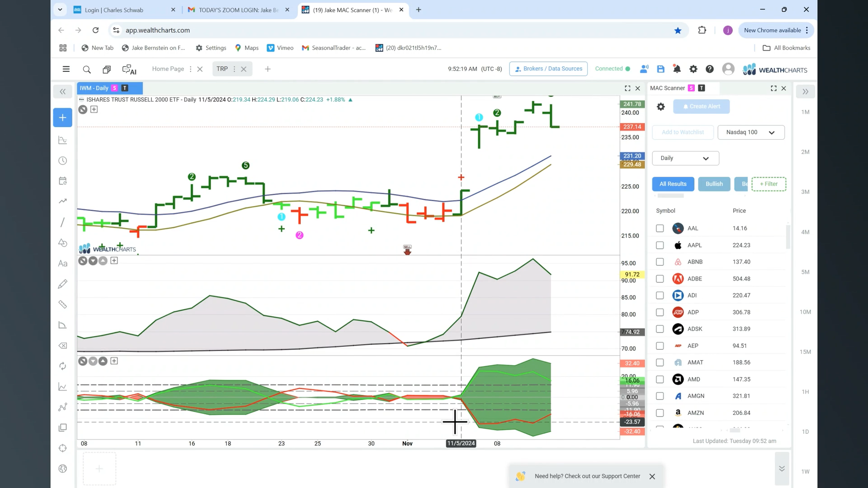Viewport: 868px width, 488px height.
Task: Open the symbol search magnifier
Action: point(87,69)
